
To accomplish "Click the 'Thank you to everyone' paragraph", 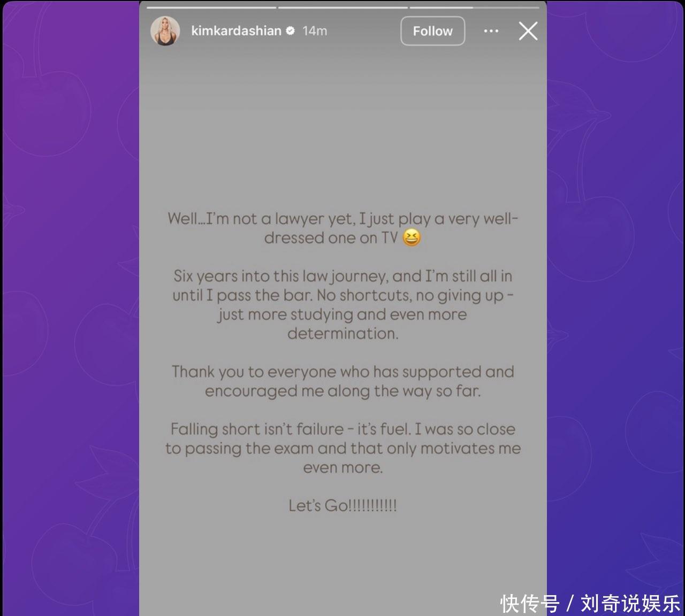I will (342, 381).
